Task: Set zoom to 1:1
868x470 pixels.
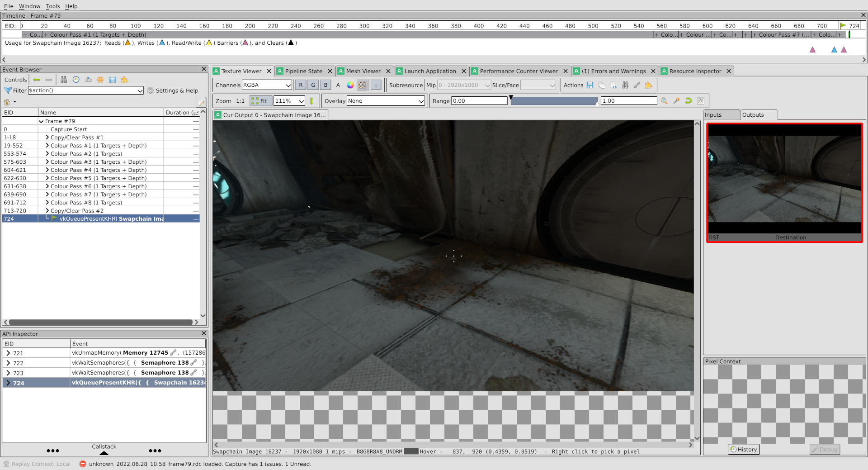Action: (x=240, y=101)
